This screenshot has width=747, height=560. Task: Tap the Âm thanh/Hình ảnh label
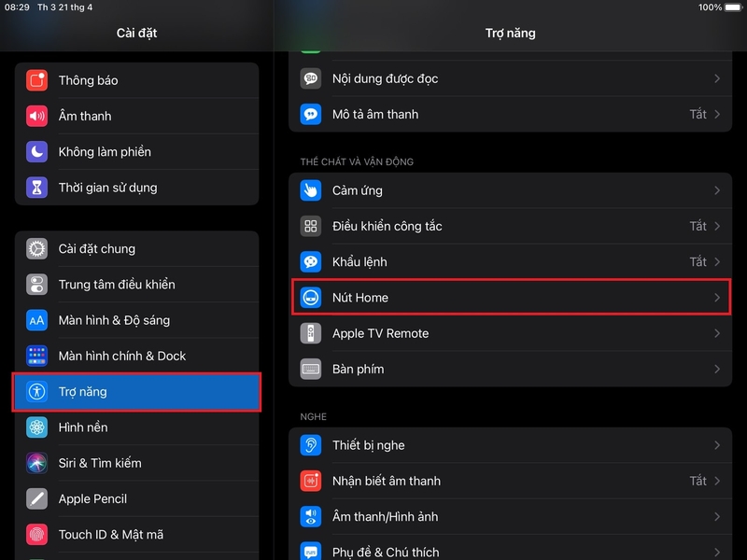coord(386,517)
